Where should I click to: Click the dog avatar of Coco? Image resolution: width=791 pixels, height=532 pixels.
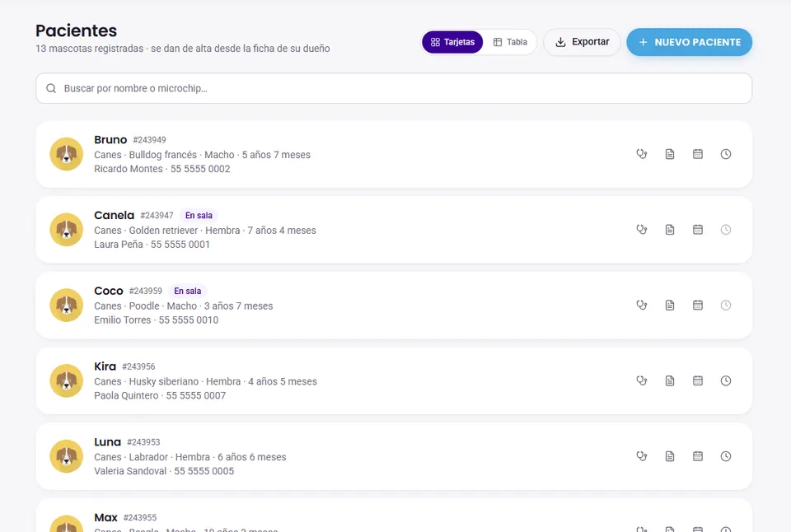tap(66, 305)
